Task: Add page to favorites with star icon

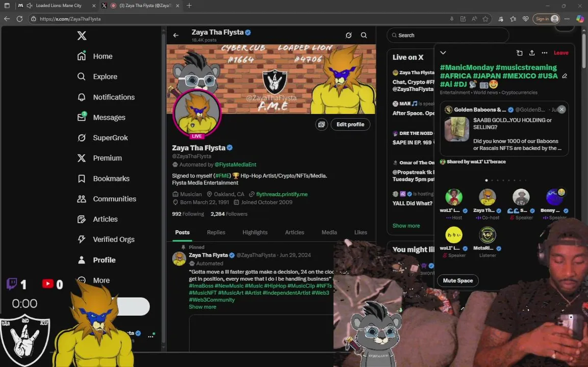Action: 485,19
